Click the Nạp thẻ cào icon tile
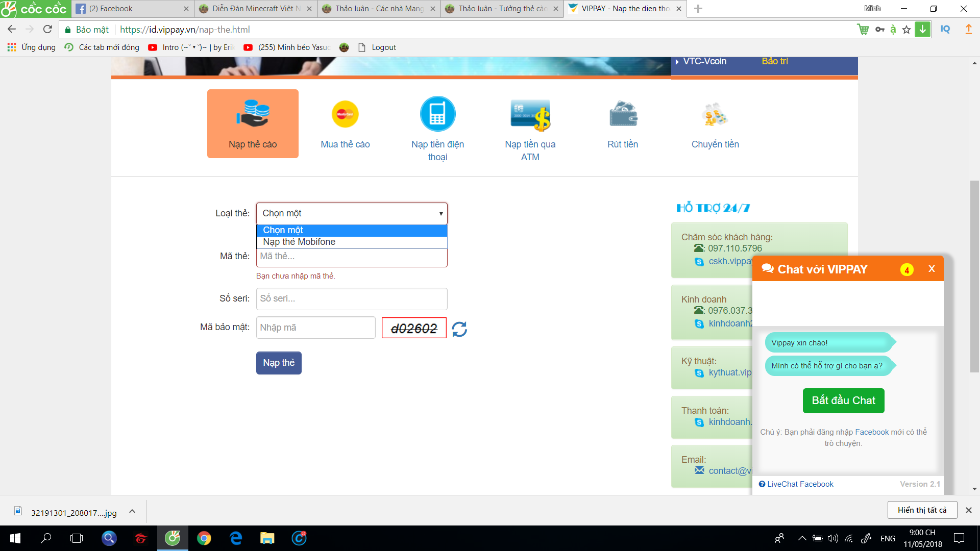 253,123
